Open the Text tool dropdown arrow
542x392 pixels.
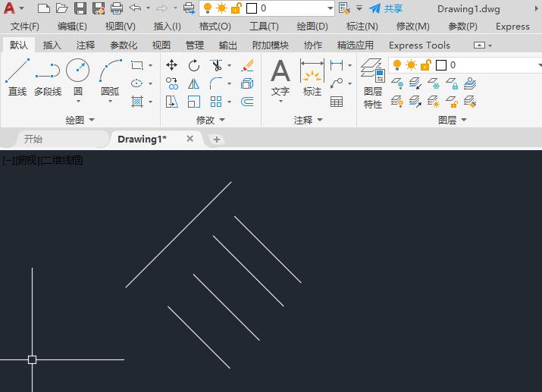click(280, 102)
